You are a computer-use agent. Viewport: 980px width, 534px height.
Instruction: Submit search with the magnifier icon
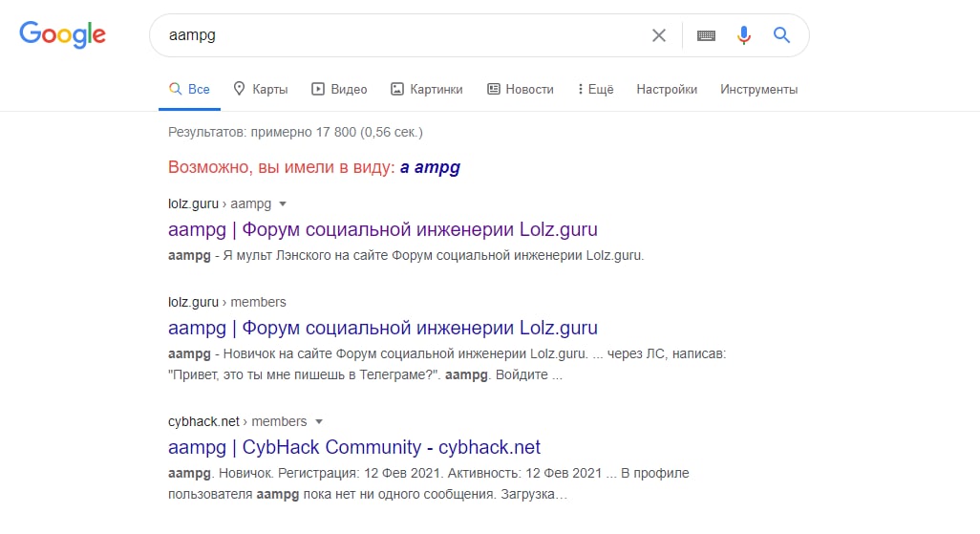pos(781,35)
